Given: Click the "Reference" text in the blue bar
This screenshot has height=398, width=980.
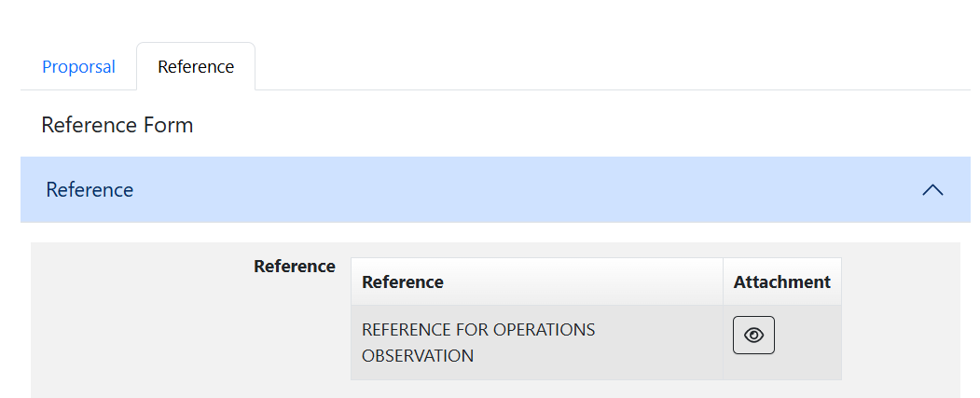Looking at the screenshot, I should click(90, 190).
